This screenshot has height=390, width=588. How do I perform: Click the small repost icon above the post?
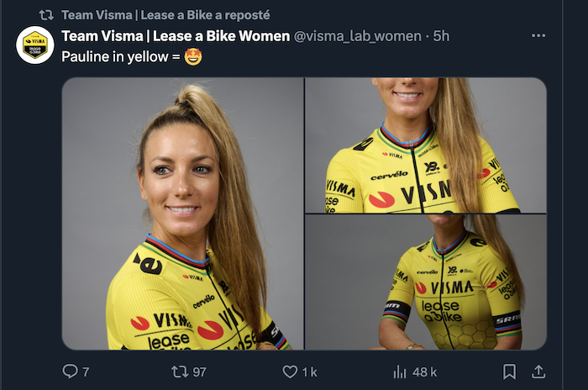click(47, 15)
